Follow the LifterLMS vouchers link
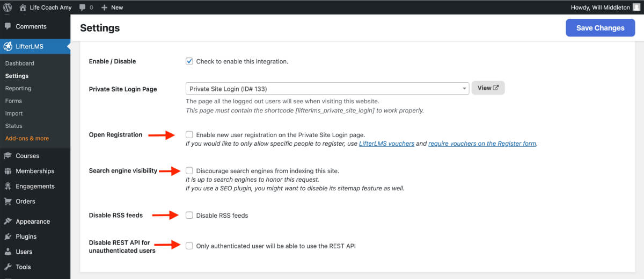Image resolution: width=644 pixels, height=279 pixels. tap(386, 144)
